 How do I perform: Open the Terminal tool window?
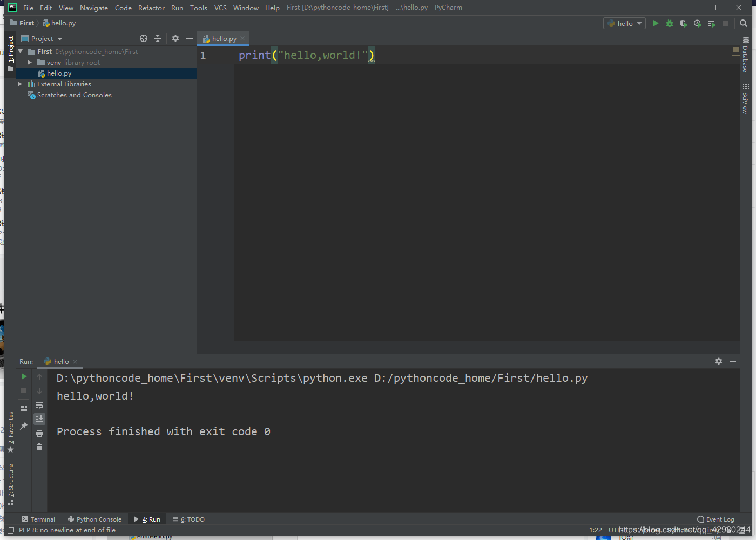point(38,519)
